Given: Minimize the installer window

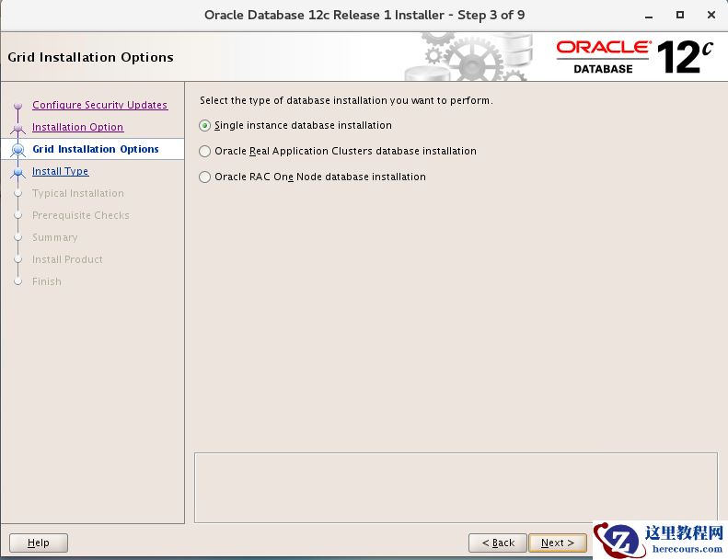Looking at the screenshot, I should (649, 16).
